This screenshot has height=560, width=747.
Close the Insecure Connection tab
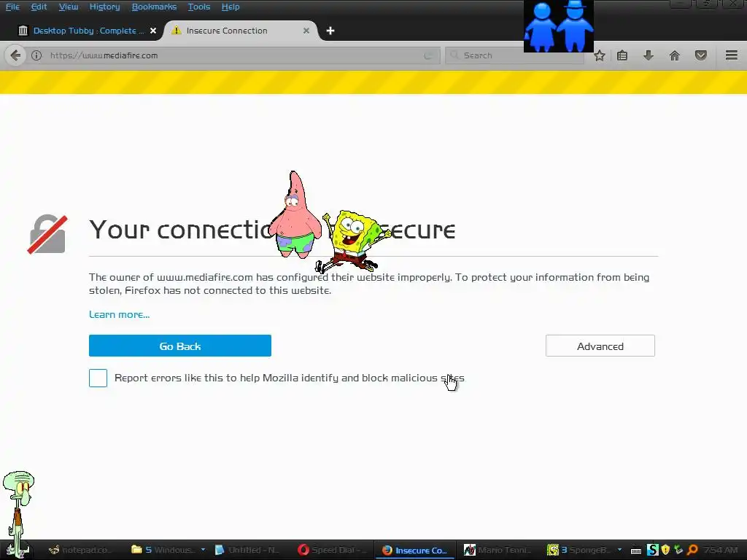point(306,31)
